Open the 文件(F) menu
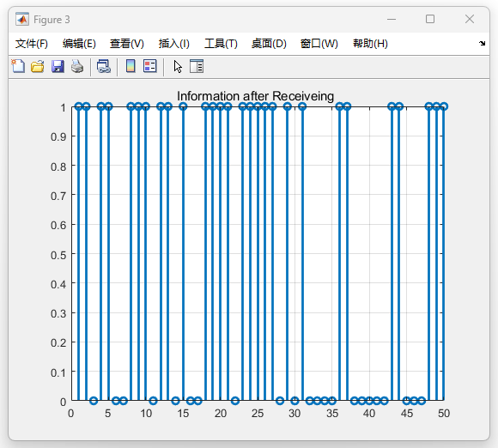 click(x=32, y=44)
